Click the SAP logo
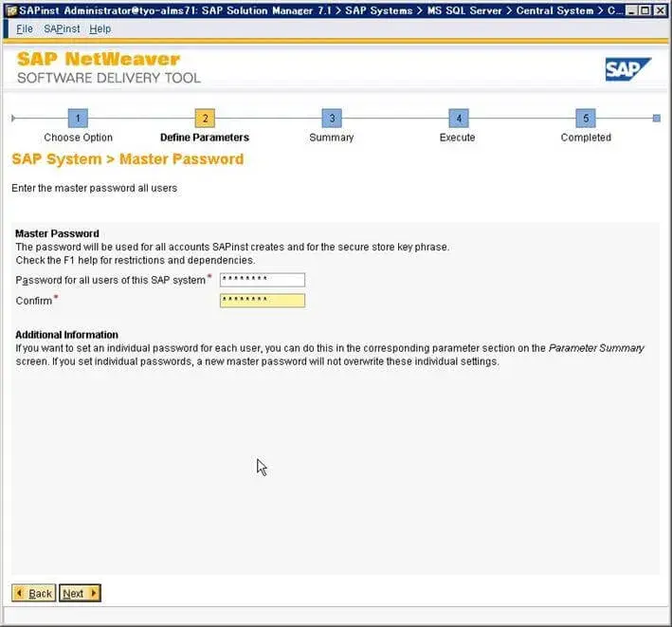 [627, 69]
